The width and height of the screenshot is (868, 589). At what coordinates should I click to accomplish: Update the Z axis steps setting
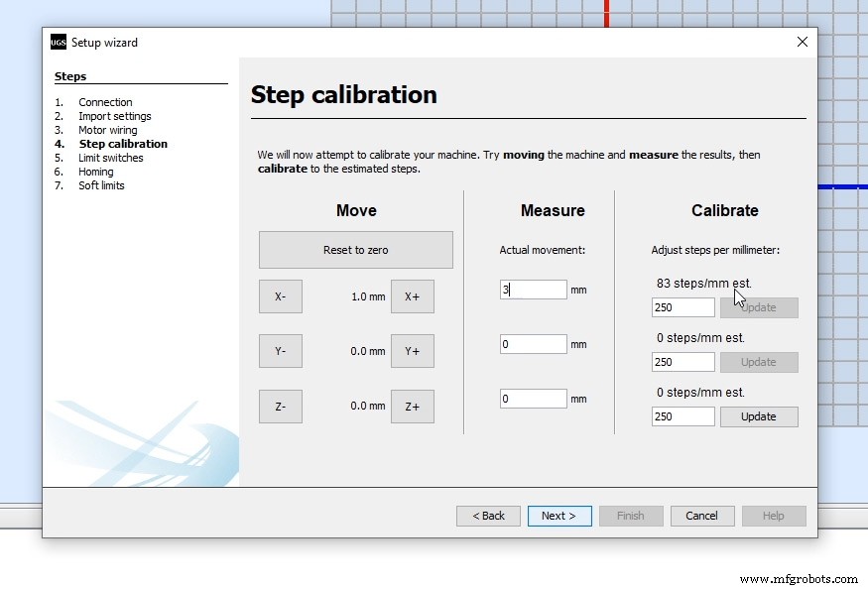pyautogui.click(x=758, y=416)
